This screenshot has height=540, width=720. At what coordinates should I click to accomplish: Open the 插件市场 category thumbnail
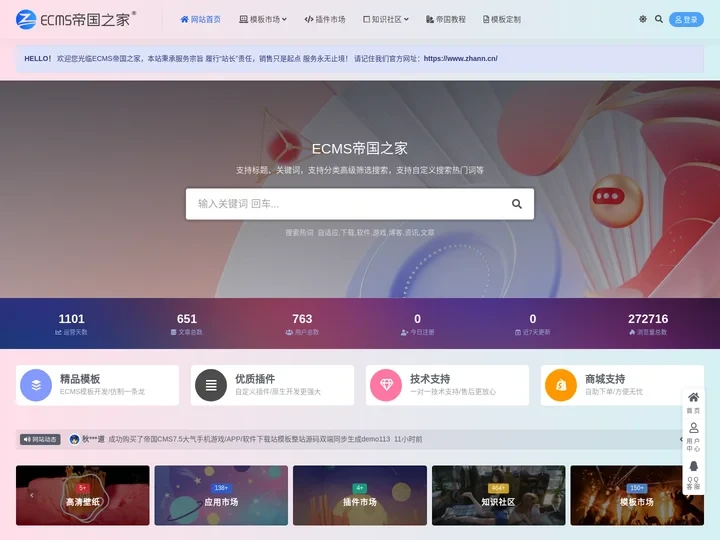click(360, 495)
